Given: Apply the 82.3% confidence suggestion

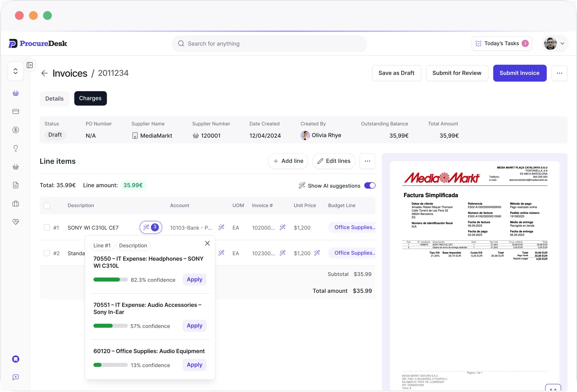Looking at the screenshot, I should pyautogui.click(x=195, y=280).
